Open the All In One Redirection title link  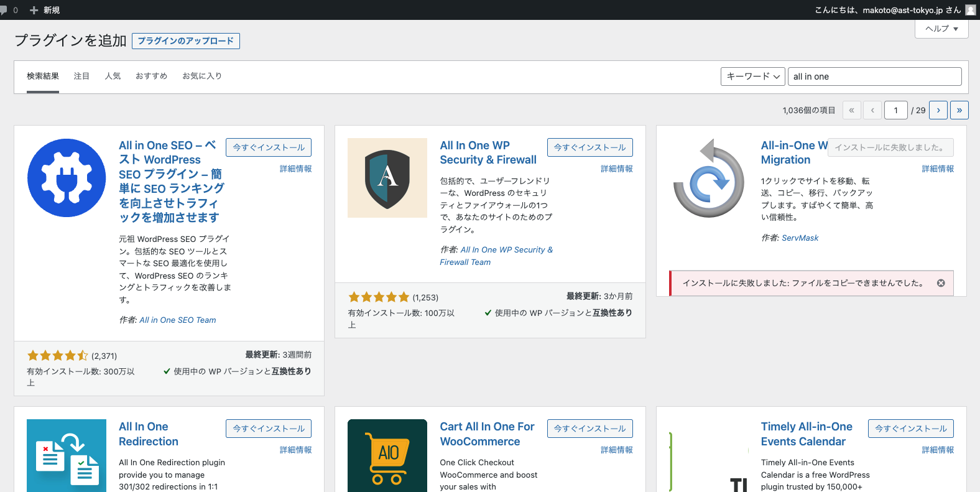(x=149, y=434)
